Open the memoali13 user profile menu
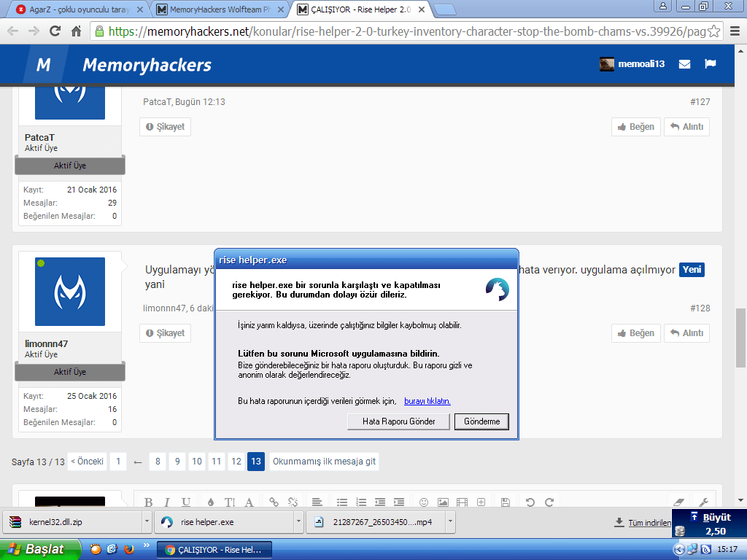 632,64
